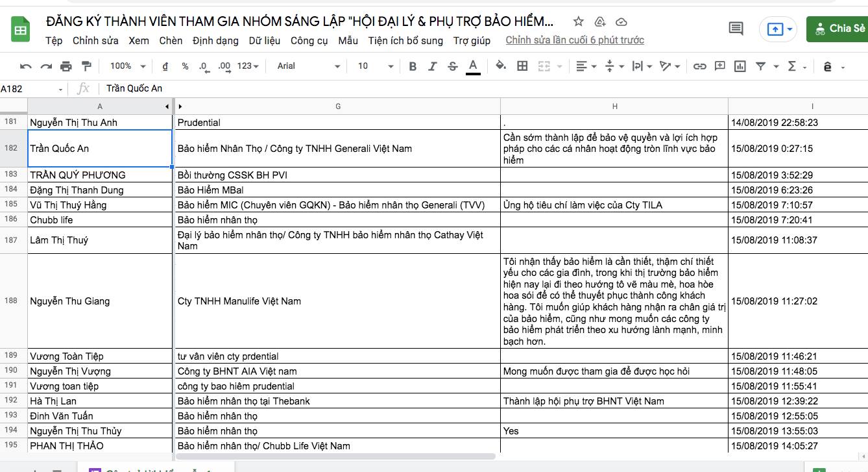Open the Công cụ menu

point(309,40)
